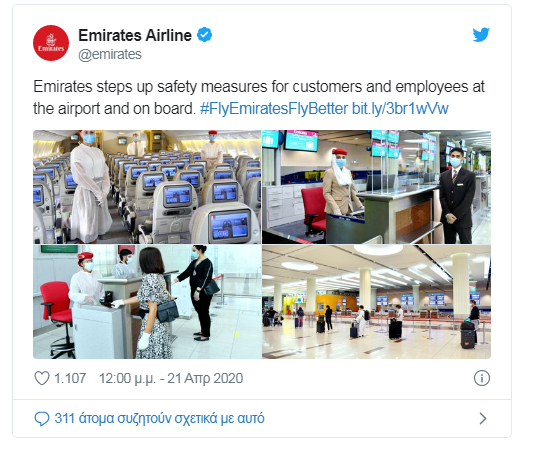
Task: Click the speech bubble reply icon
Action: [x=42, y=419]
